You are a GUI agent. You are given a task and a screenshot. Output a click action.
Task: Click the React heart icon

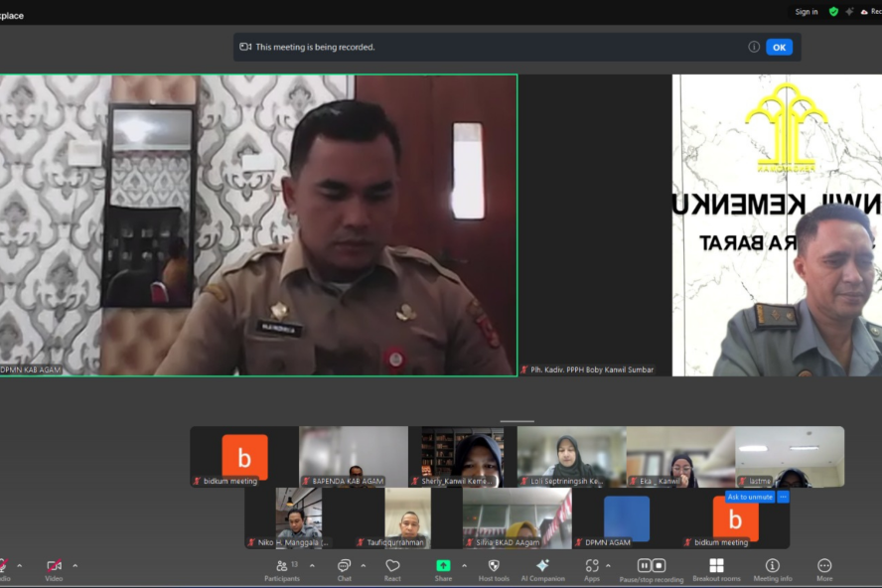[x=392, y=567]
